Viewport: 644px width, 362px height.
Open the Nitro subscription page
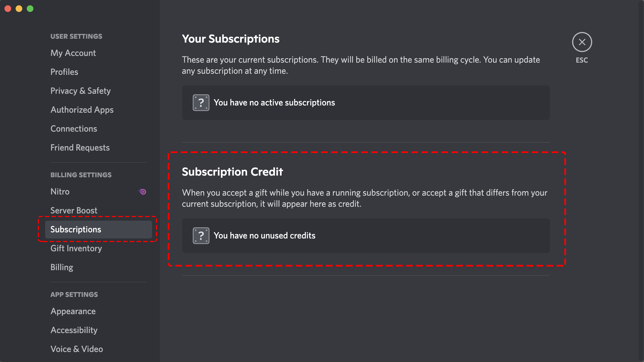(x=60, y=191)
